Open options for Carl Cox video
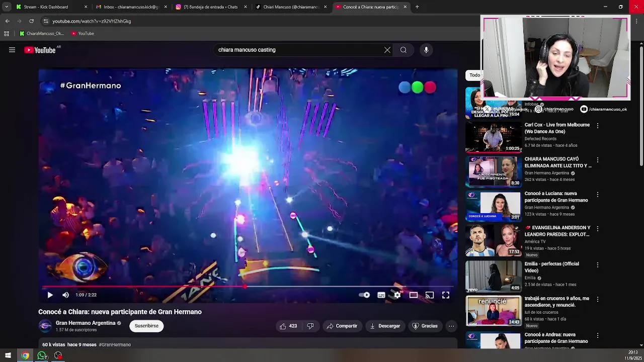The width and height of the screenshot is (644, 362). point(598,126)
